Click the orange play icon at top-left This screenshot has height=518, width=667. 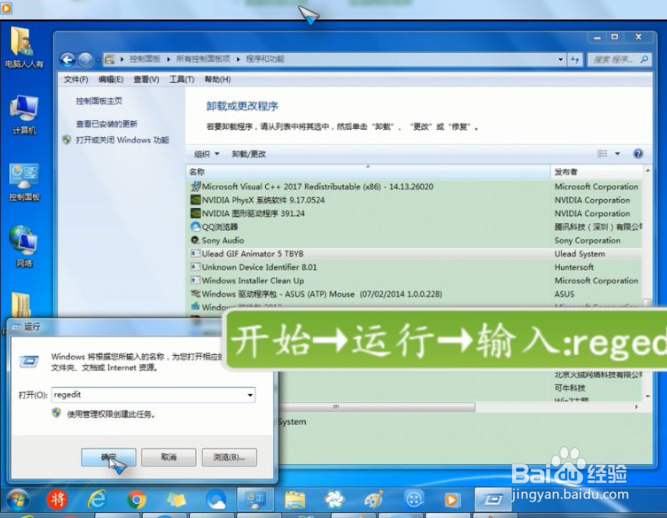pos(6,9)
